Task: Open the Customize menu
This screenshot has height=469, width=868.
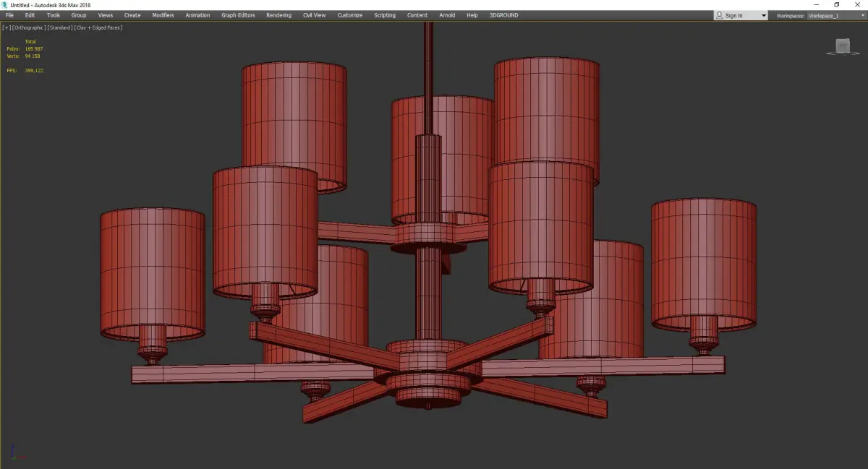Action: click(350, 15)
